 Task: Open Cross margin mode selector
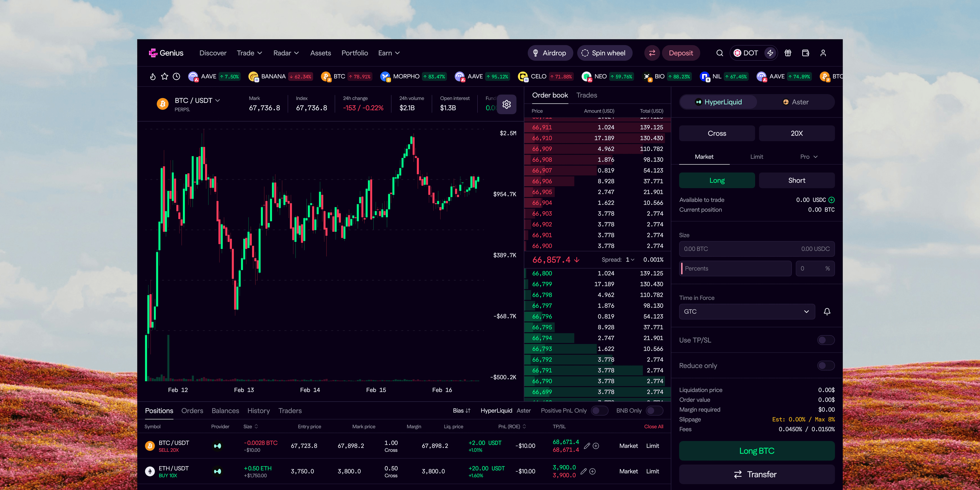[717, 133]
